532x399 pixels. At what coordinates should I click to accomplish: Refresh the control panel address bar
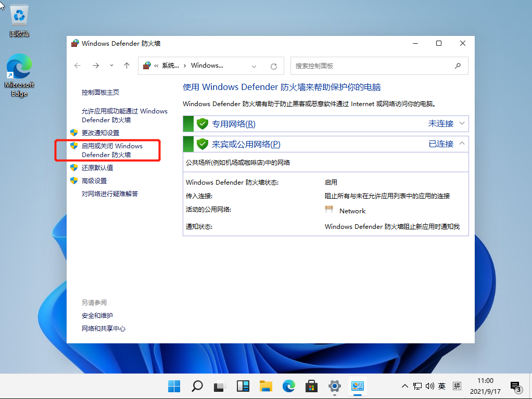tap(274, 66)
